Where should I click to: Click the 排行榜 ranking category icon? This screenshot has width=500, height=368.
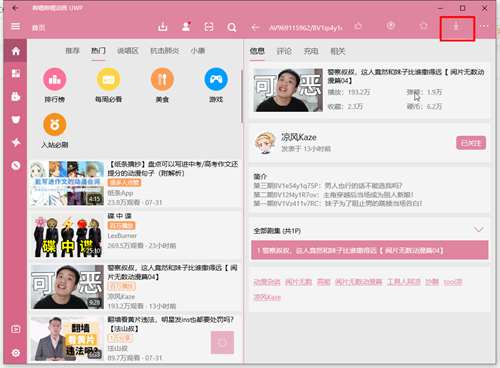click(55, 79)
